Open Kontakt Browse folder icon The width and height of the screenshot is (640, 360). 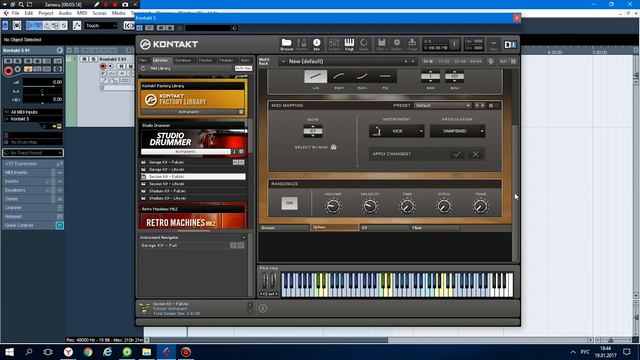(287, 44)
